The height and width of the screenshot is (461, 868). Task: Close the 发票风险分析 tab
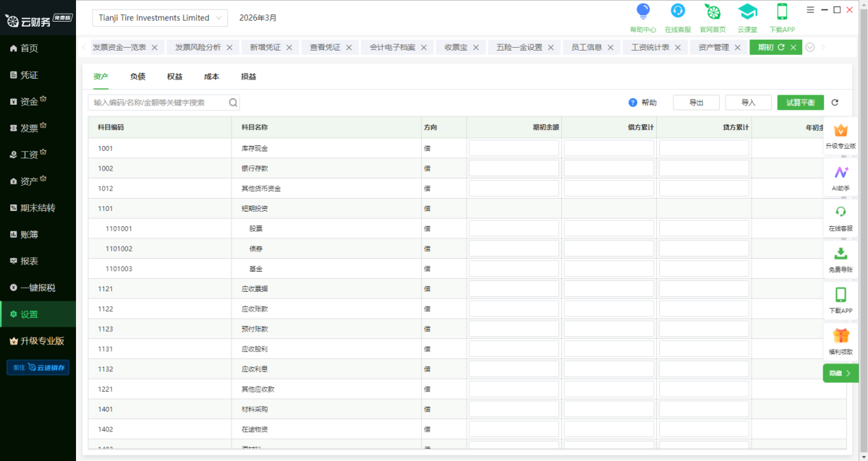tap(229, 48)
